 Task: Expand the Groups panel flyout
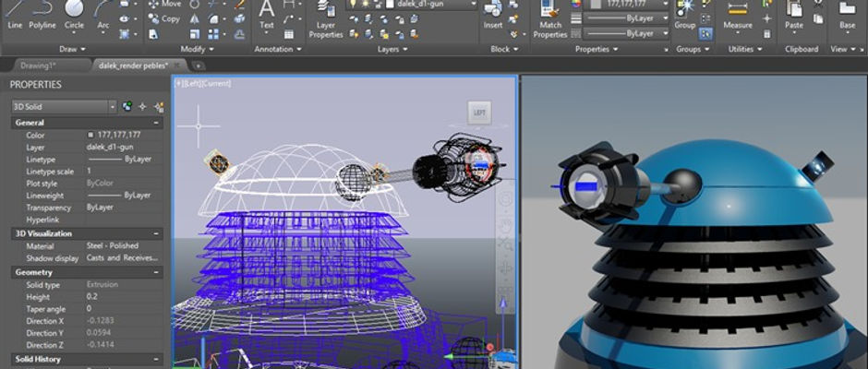pyautogui.click(x=692, y=49)
